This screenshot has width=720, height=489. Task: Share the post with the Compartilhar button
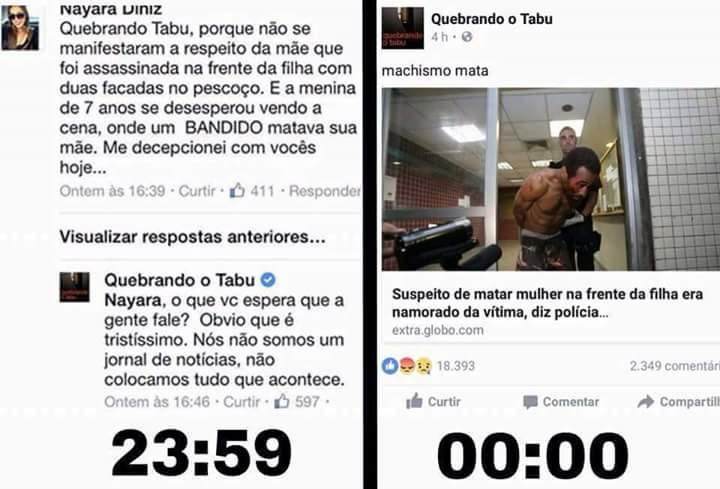pos(679,402)
